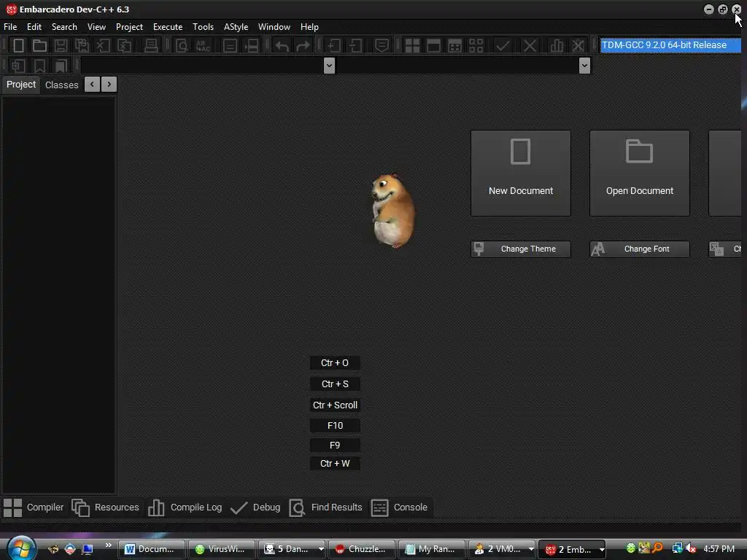Viewport: 747px width, 560px height.
Task: Click the Open file folder toolbar icon
Action: [x=39, y=46]
